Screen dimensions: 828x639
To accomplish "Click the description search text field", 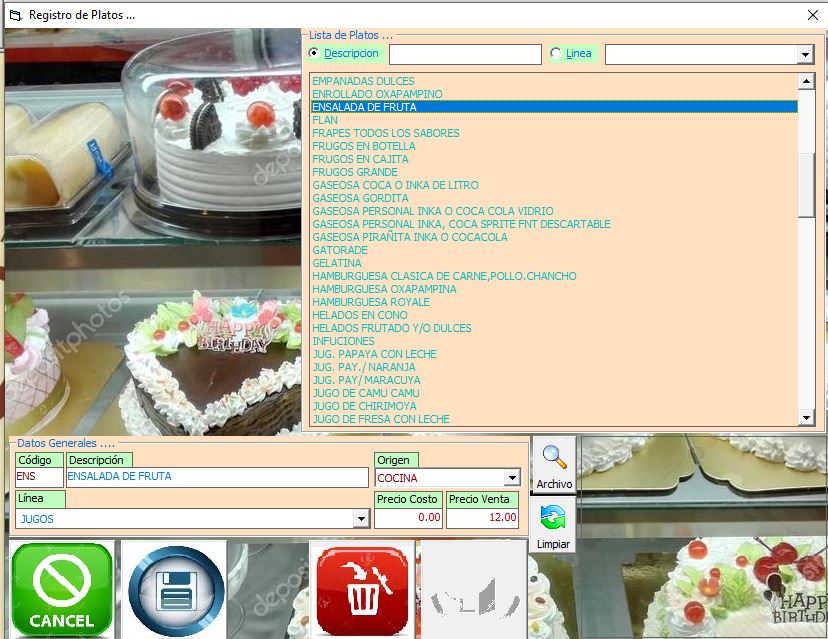I will 464,55.
